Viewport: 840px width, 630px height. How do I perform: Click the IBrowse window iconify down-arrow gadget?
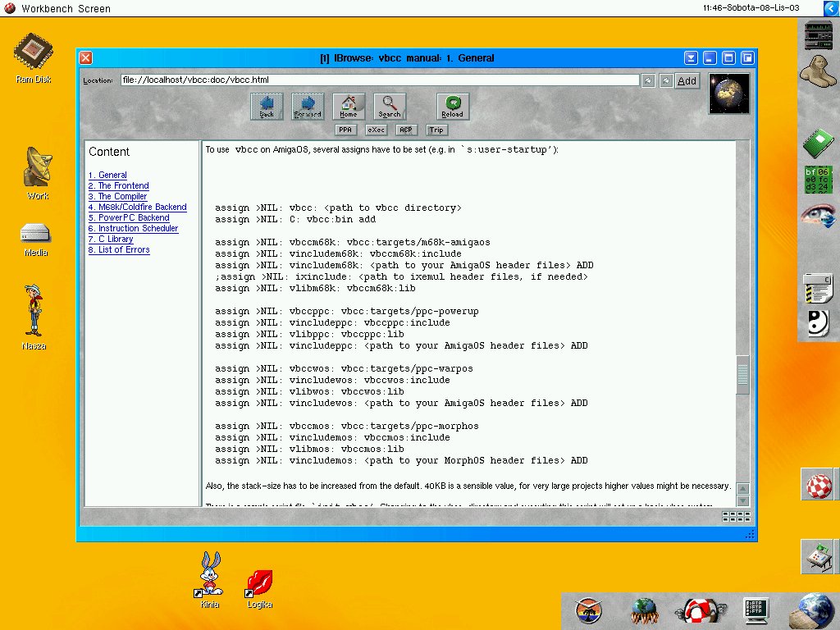691,58
